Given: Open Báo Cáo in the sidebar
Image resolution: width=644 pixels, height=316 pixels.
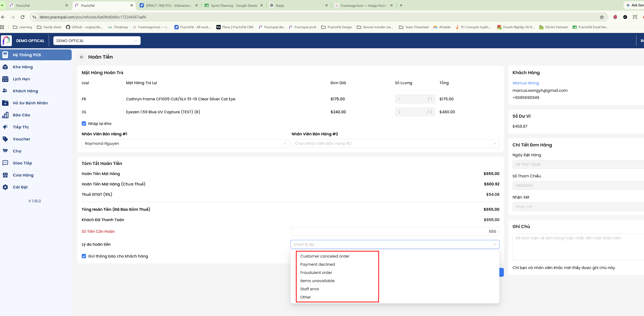Looking at the screenshot, I should click(36, 115).
